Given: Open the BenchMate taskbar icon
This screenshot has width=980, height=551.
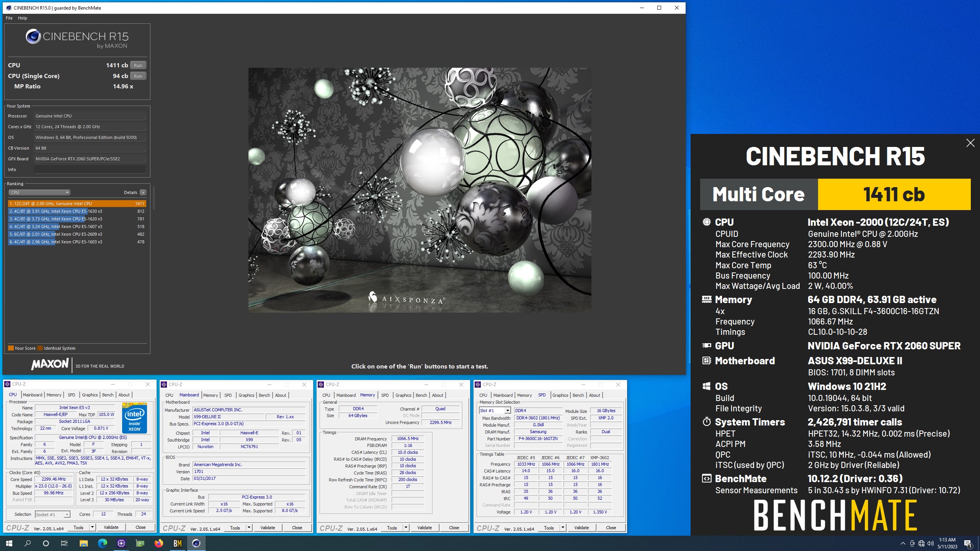Looking at the screenshot, I should click(178, 543).
